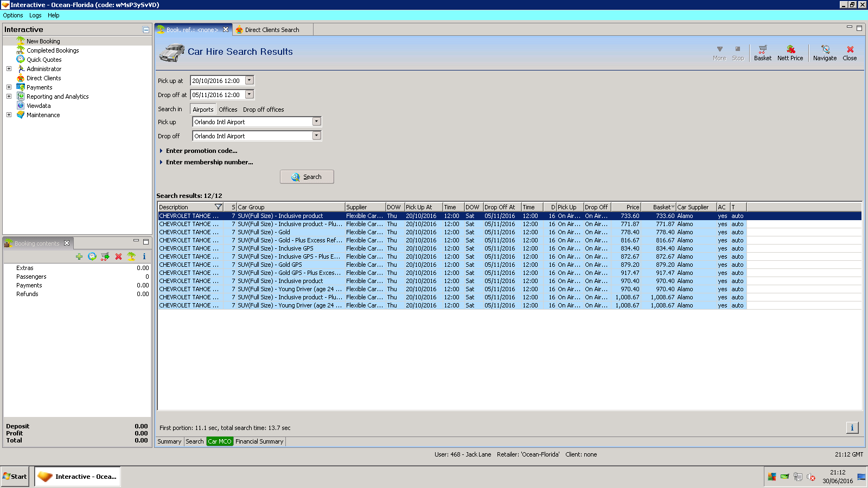Switch to the Financial Summary tab

tap(259, 441)
